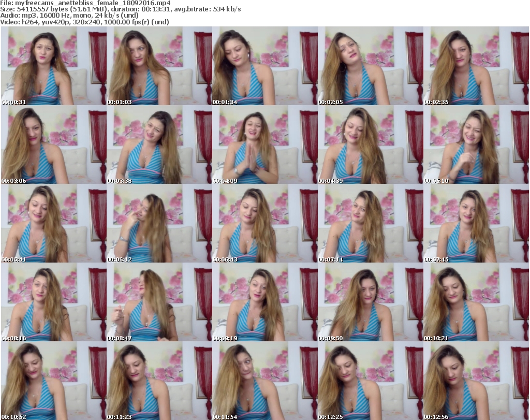Click the frame labeled 00:11:54
530x420 pixels.
pyautogui.click(x=264, y=381)
